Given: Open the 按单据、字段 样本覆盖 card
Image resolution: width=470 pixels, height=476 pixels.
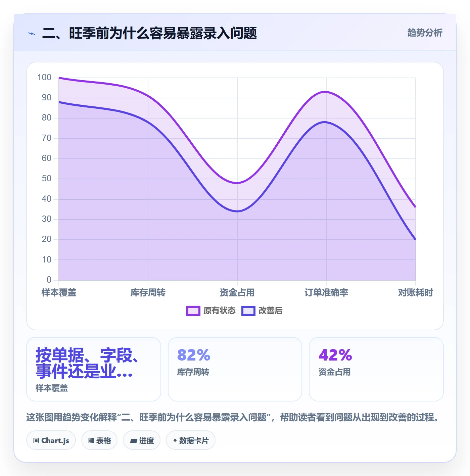Looking at the screenshot, I should pos(94,369).
